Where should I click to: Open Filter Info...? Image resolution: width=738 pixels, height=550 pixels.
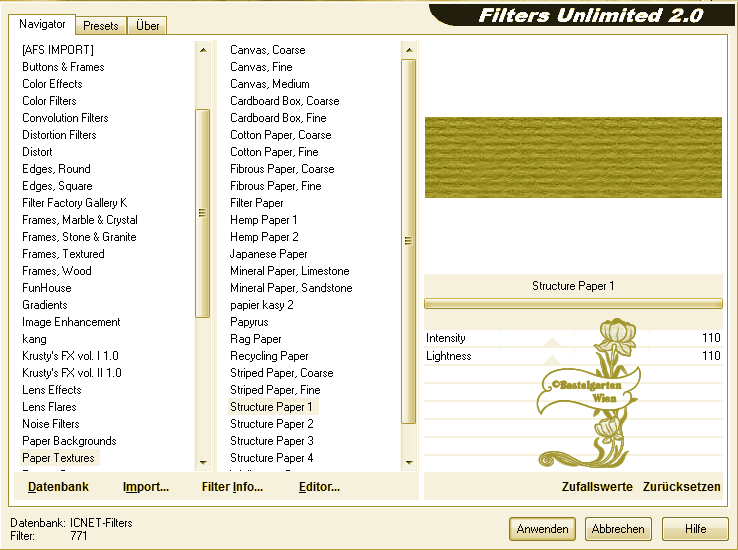pyautogui.click(x=232, y=486)
